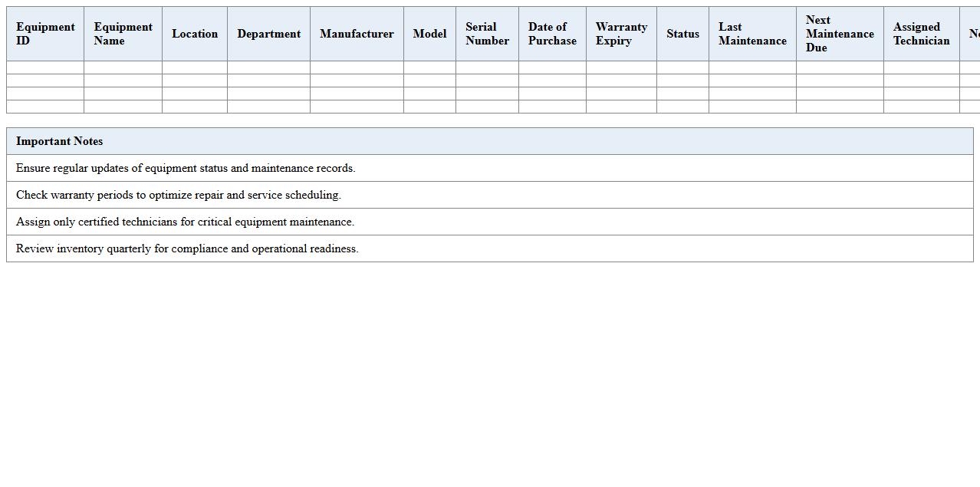The width and height of the screenshot is (980, 487).
Task: Select the certified technicians maintenance note
Action: tap(184, 222)
